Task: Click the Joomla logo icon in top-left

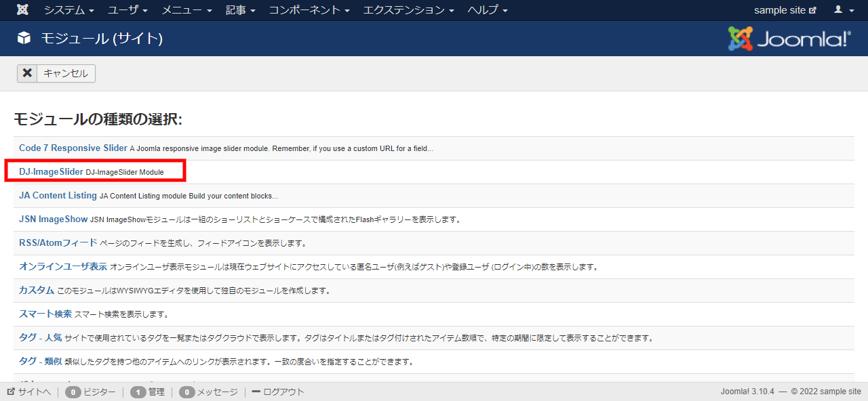Action: point(23,10)
